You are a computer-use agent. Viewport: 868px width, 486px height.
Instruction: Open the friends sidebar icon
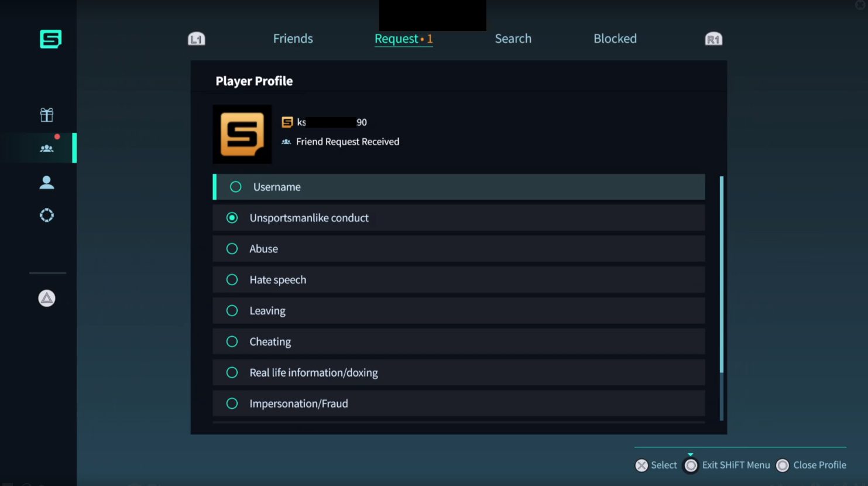click(x=47, y=148)
